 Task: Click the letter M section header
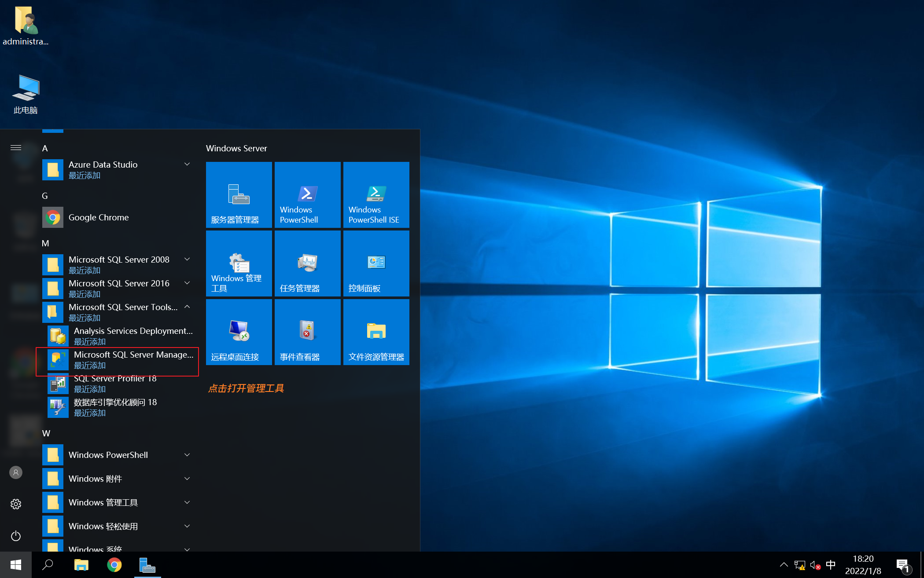point(45,244)
